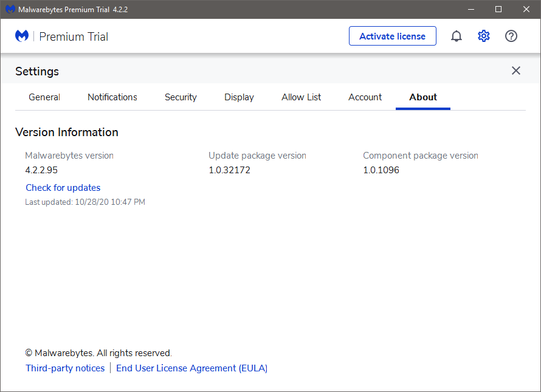Click the Last updated timestamp text

pyautogui.click(x=85, y=202)
